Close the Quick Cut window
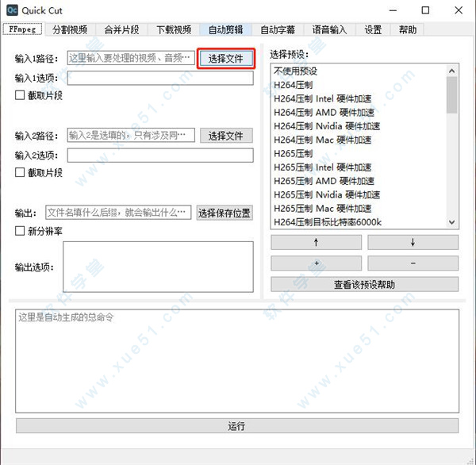 [x=459, y=10]
